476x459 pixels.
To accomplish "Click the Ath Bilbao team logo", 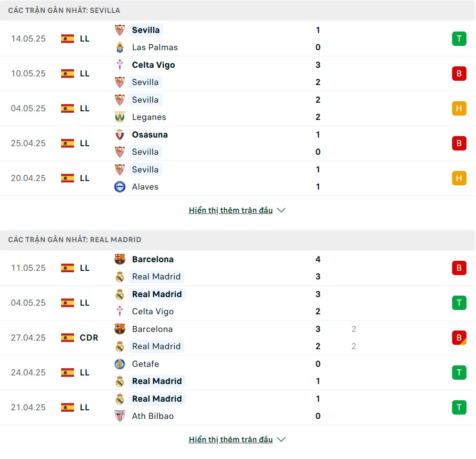I will pyautogui.click(x=120, y=416).
